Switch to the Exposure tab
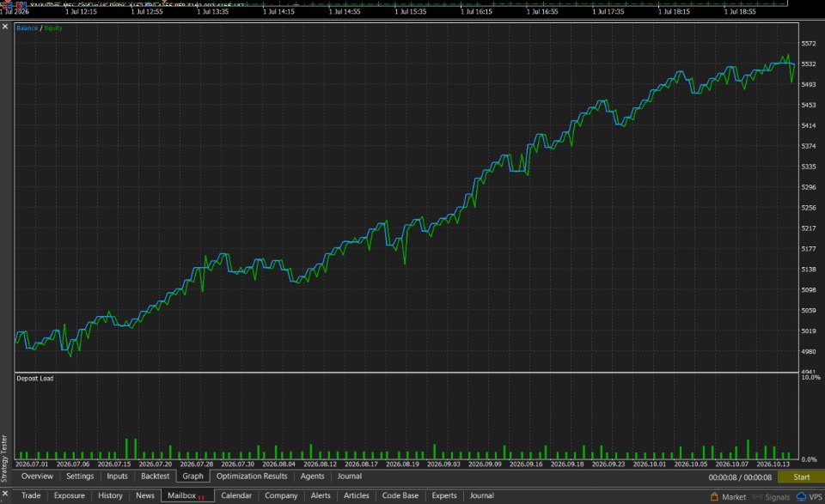Viewport: 825px width, 504px height. 70,495
